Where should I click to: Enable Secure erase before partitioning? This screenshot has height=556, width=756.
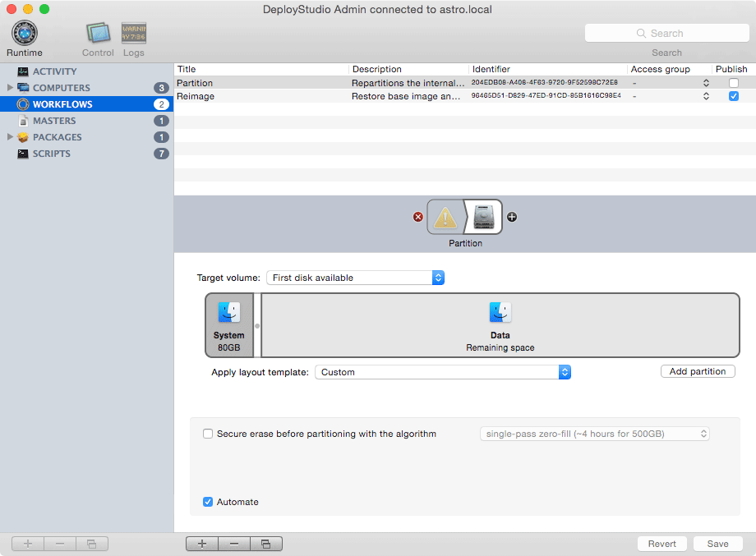tap(208, 434)
